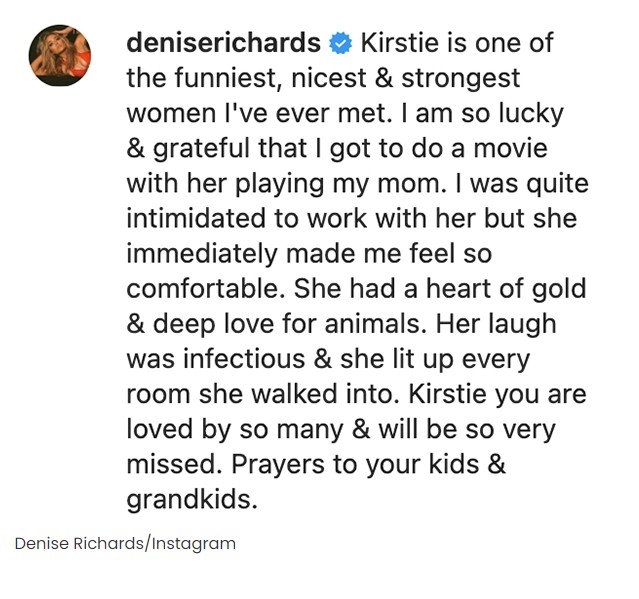
Task: Click "Kirstie is one of" after the badge
Action: tap(456, 44)
